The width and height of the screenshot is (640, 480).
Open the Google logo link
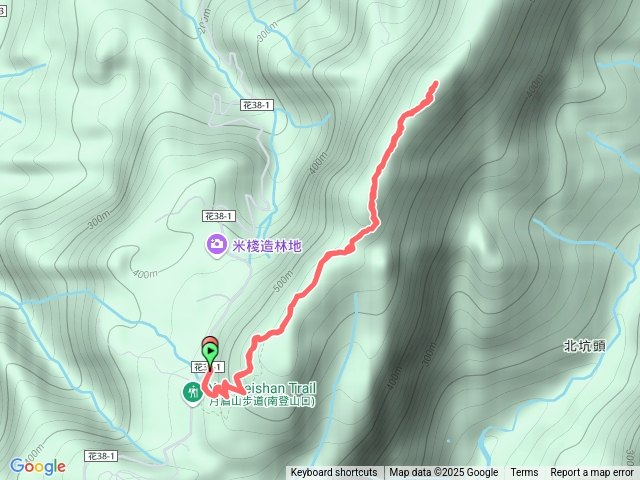(x=38, y=466)
